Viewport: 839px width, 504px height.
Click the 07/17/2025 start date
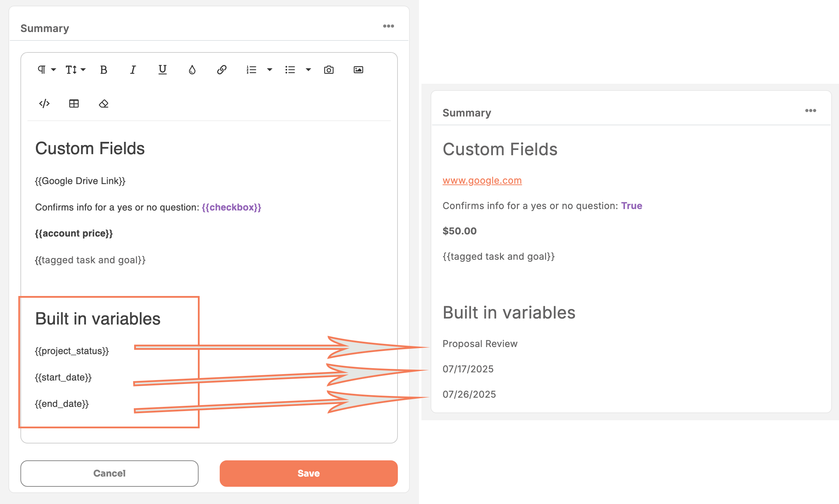pyautogui.click(x=468, y=369)
